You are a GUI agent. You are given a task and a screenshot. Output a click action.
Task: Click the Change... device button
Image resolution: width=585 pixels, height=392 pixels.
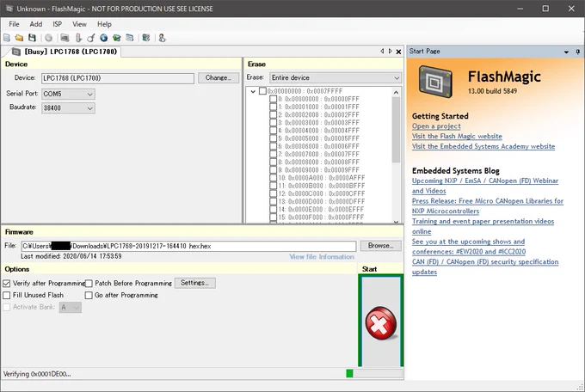pyautogui.click(x=219, y=77)
